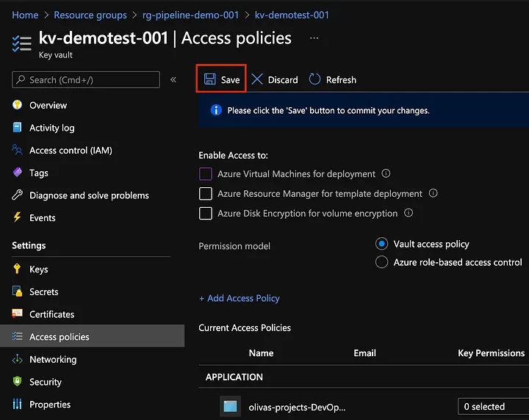Click kv-demotest-001 breadcrumb link
This screenshot has height=420, width=529.
[292, 15]
